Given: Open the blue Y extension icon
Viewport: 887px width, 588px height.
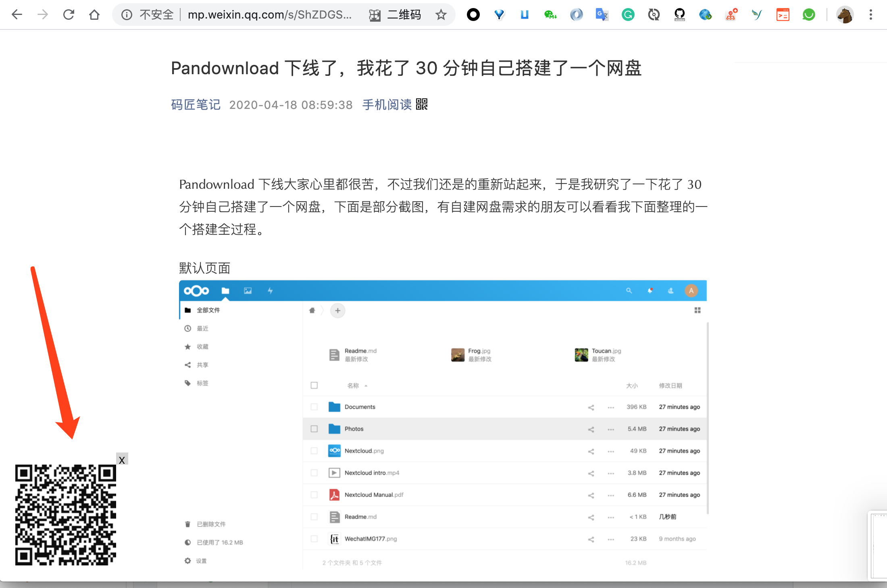Looking at the screenshot, I should pyautogui.click(x=499, y=15).
